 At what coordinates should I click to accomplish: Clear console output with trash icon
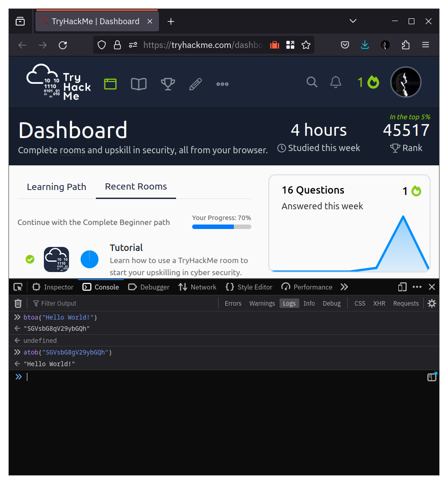pos(18,303)
